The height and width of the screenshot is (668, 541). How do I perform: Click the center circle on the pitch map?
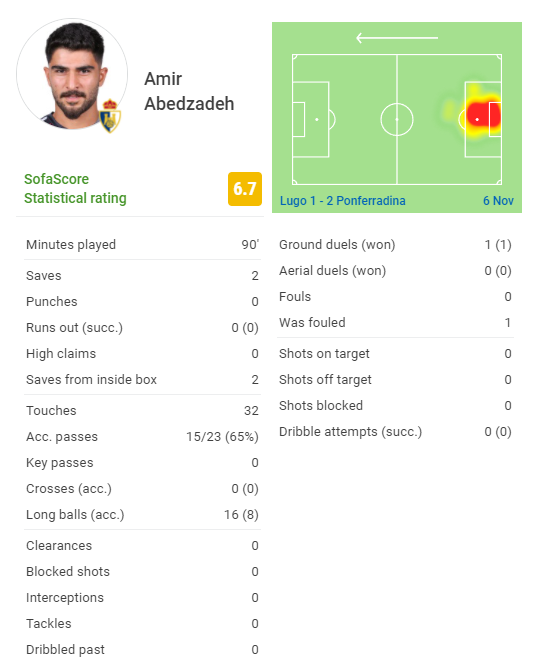coord(397,119)
